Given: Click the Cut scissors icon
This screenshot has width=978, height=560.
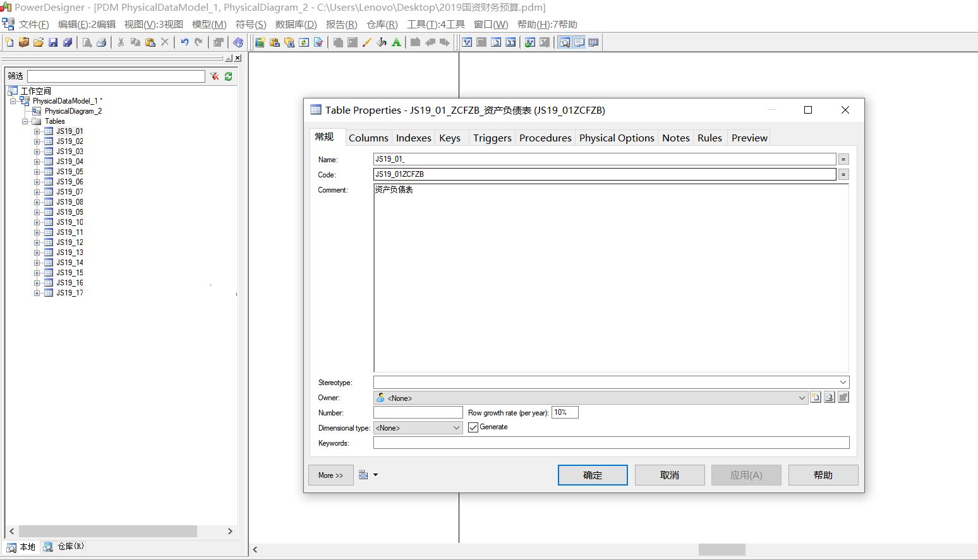Looking at the screenshot, I should pos(121,42).
